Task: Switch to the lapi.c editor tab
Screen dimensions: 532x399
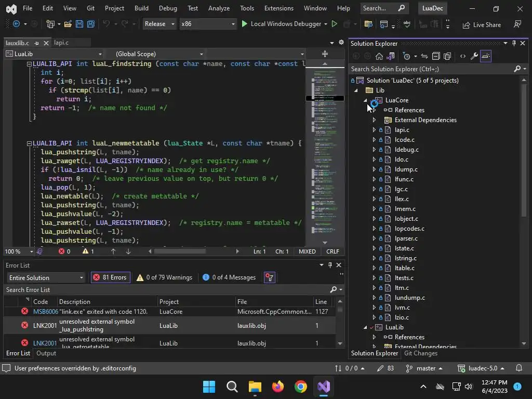Action: pos(61,43)
